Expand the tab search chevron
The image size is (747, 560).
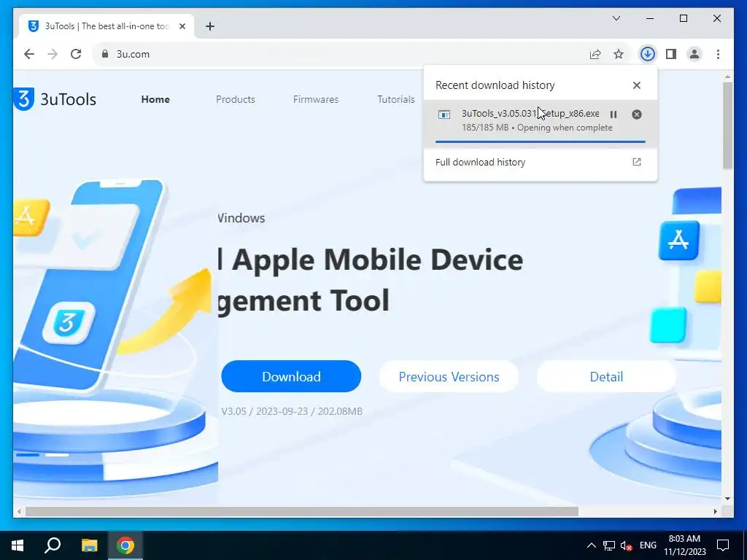pos(616,18)
